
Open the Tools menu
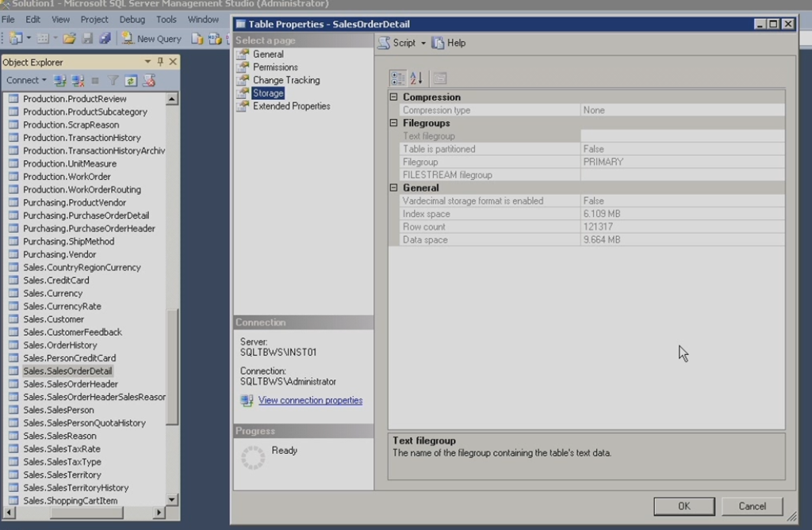point(167,20)
